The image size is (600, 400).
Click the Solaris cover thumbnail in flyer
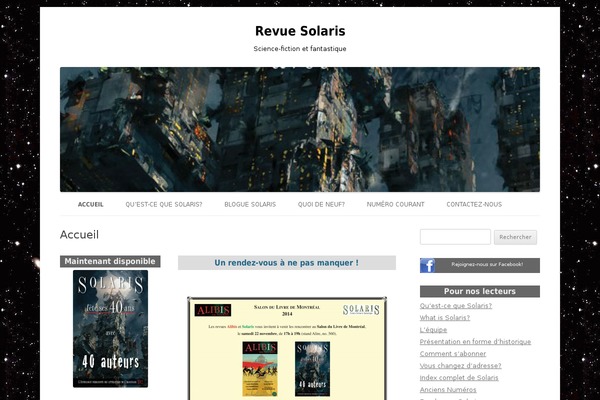pyautogui.click(x=312, y=369)
